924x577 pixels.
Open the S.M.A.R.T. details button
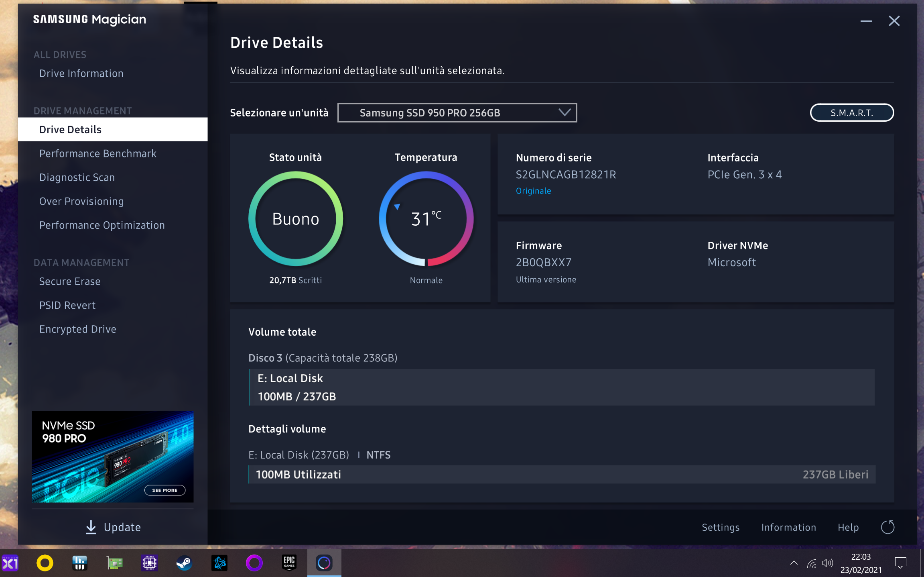point(852,113)
